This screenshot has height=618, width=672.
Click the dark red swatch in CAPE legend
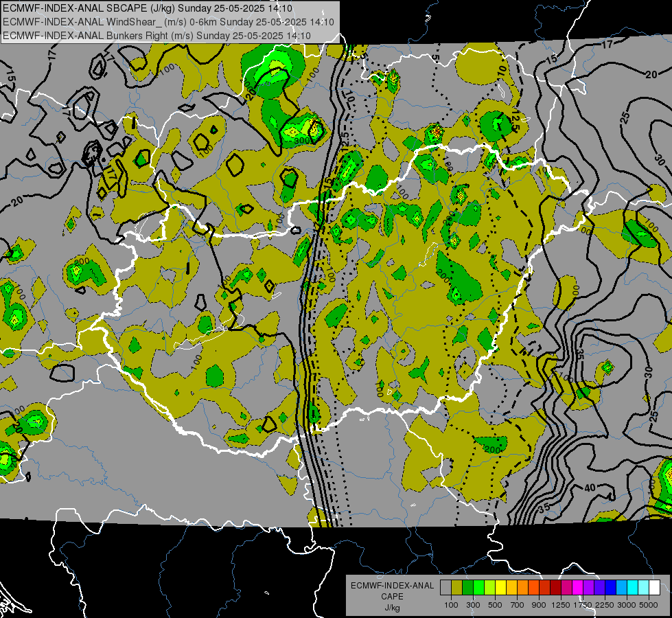[555, 587]
